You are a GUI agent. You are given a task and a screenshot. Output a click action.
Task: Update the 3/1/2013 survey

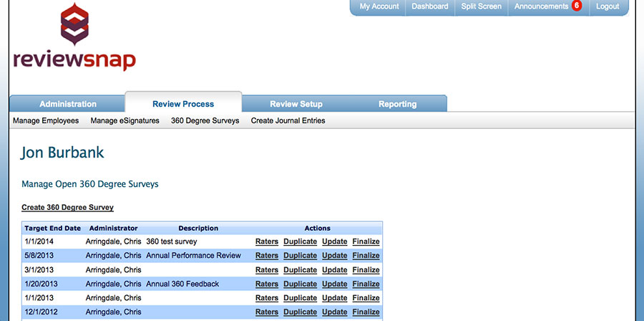point(334,270)
